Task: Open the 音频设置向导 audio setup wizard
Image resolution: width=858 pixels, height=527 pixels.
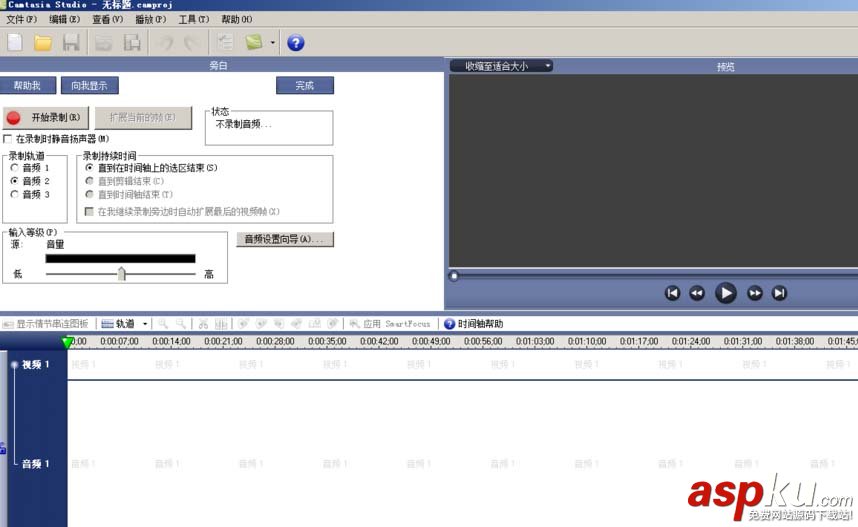Action: click(285, 239)
